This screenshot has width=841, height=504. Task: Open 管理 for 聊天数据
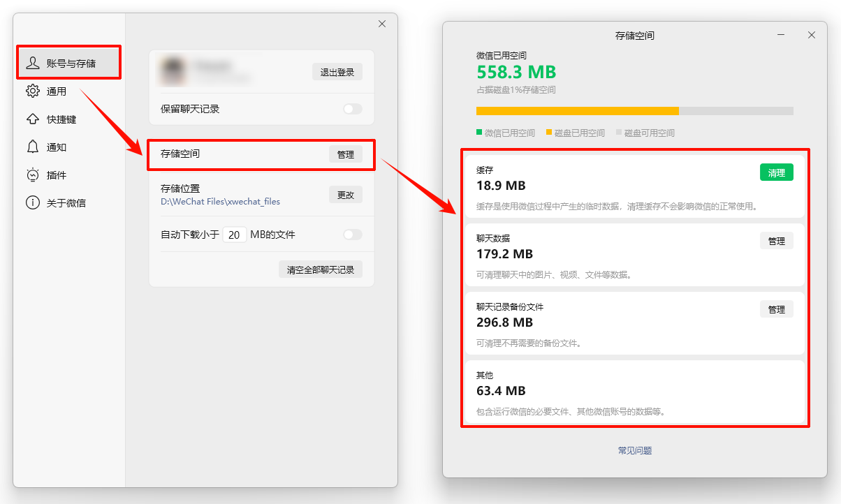(x=776, y=240)
